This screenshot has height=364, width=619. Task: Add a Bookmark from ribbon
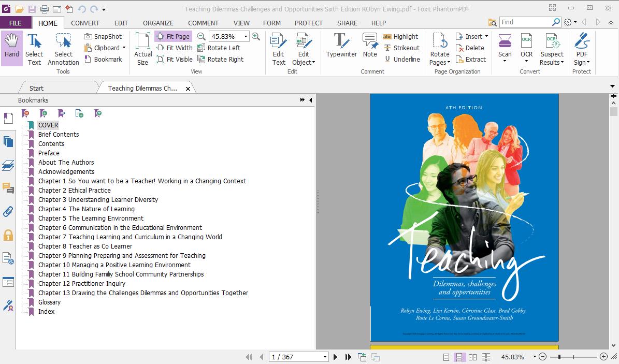click(103, 59)
